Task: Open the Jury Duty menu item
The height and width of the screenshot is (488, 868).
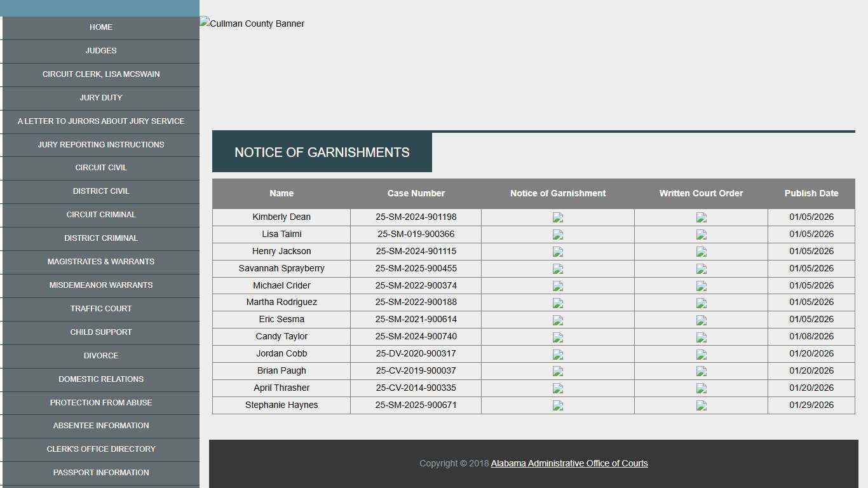Action: (101, 98)
